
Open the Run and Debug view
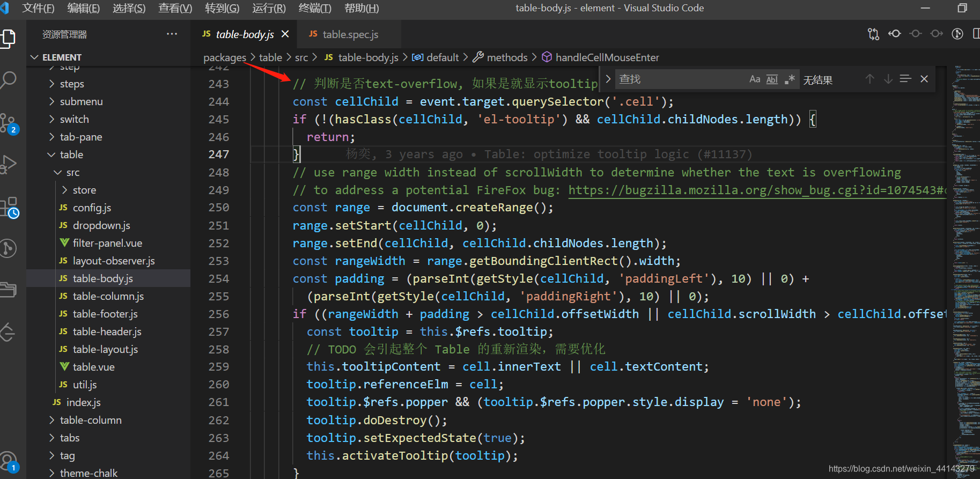pyautogui.click(x=9, y=164)
